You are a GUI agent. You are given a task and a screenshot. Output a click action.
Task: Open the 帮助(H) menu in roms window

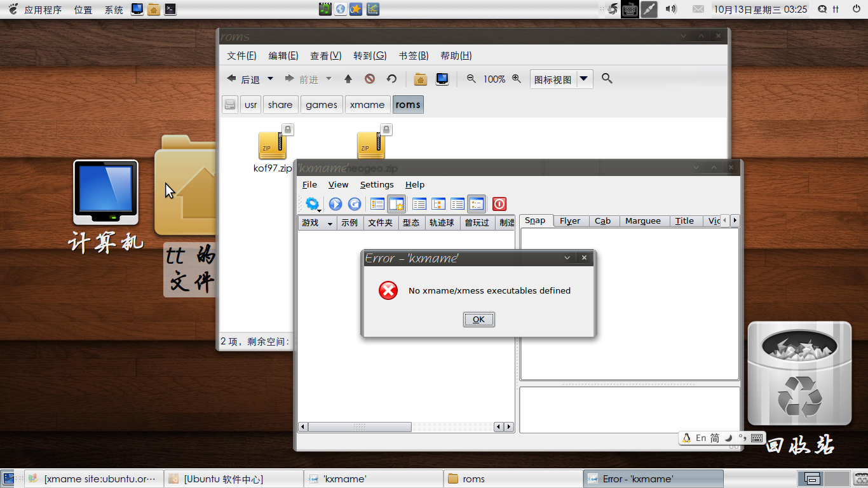pyautogui.click(x=456, y=56)
